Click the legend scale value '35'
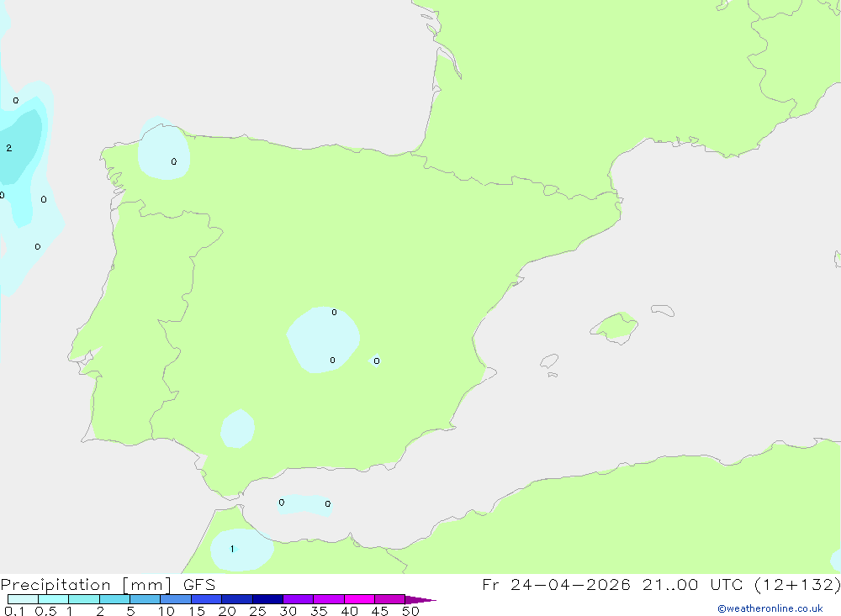The width and height of the screenshot is (841, 616). (x=319, y=611)
